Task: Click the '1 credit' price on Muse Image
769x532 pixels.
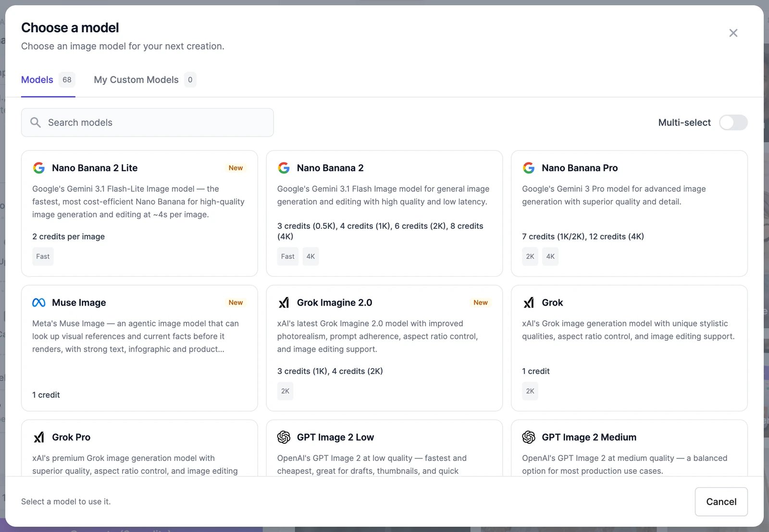Action: 46,395
